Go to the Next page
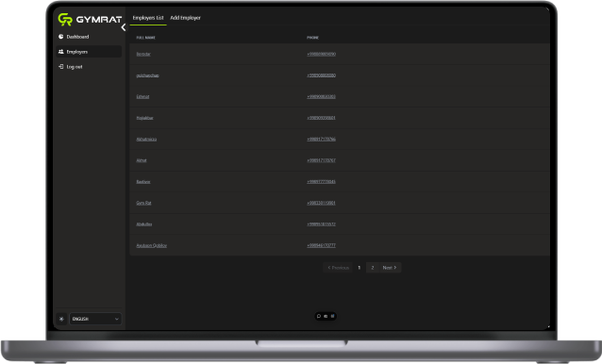The width and height of the screenshot is (602, 364). pyautogui.click(x=390, y=268)
